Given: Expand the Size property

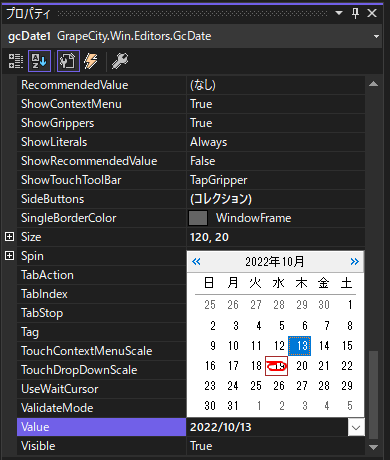Looking at the screenshot, I should click(10, 237).
